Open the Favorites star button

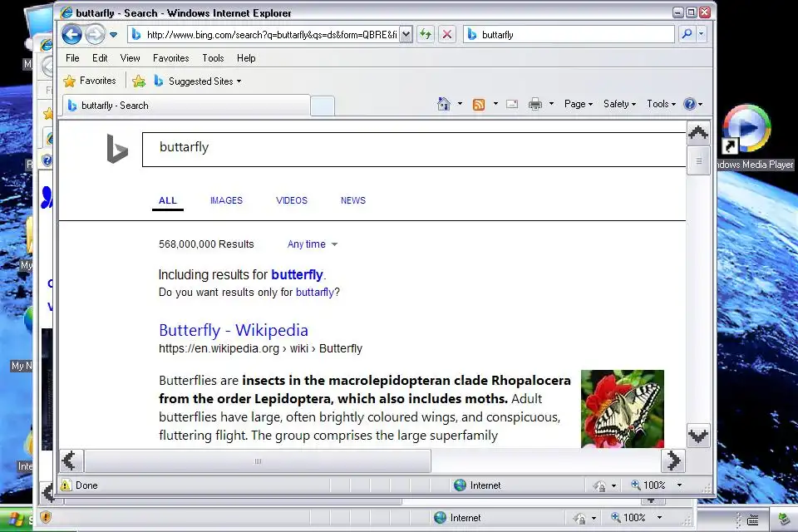(x=90, y=81)
